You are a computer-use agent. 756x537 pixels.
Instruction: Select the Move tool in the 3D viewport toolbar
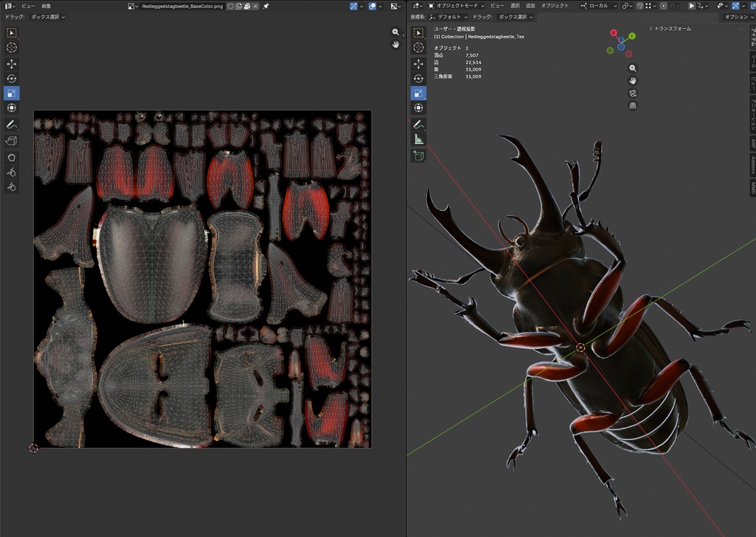pos(419,63)
